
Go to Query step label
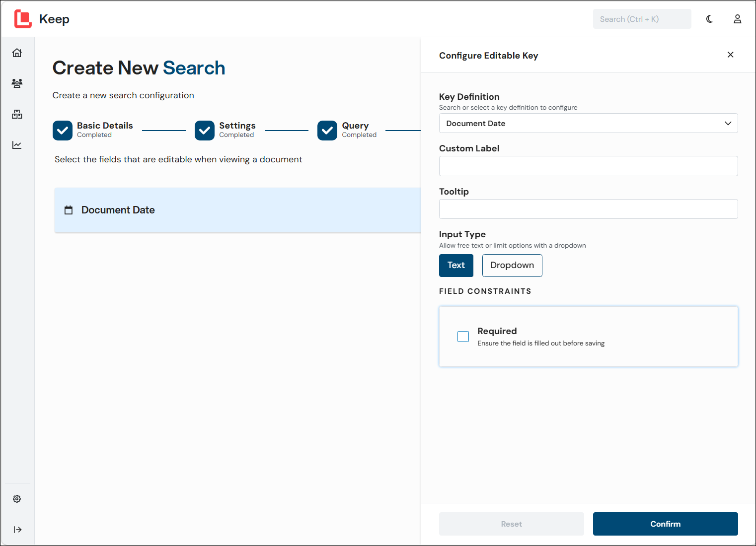355,126
